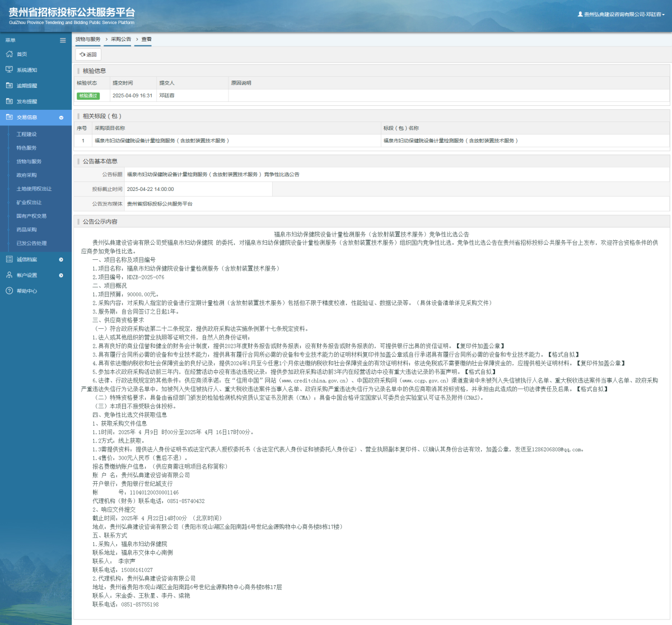
Task: Click the 帐户设置 person icon
Action: [x=9, y=275]
